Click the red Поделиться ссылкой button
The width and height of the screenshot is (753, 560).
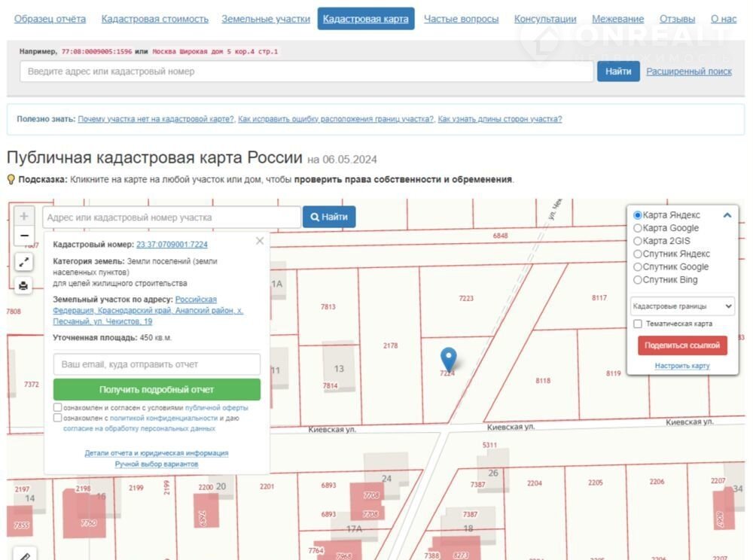pos(682,345)
